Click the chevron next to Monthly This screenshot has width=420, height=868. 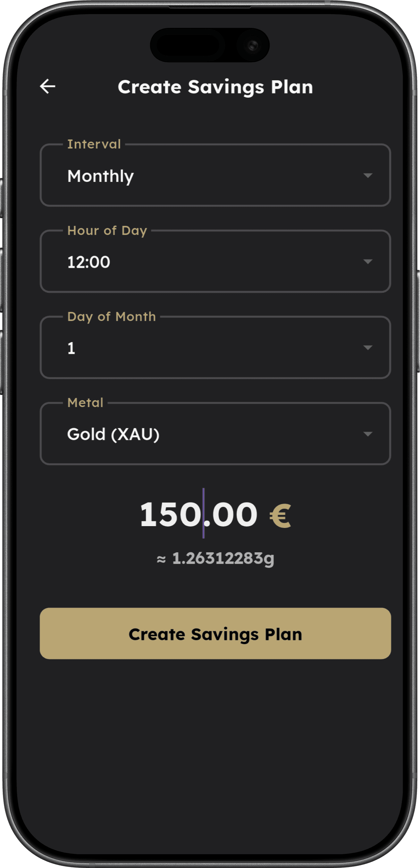[x=369, y=176]
